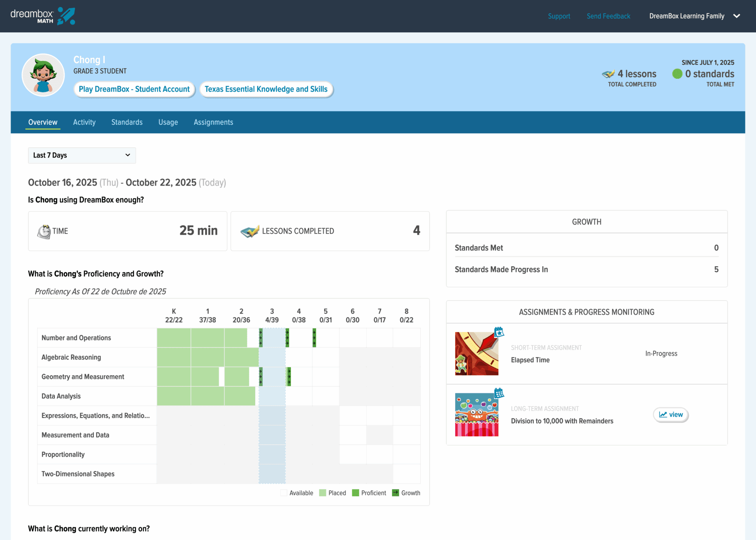
Task: Click the calendar star badge on Elapsed Time assignment
Action: click(x=499, y=332)
